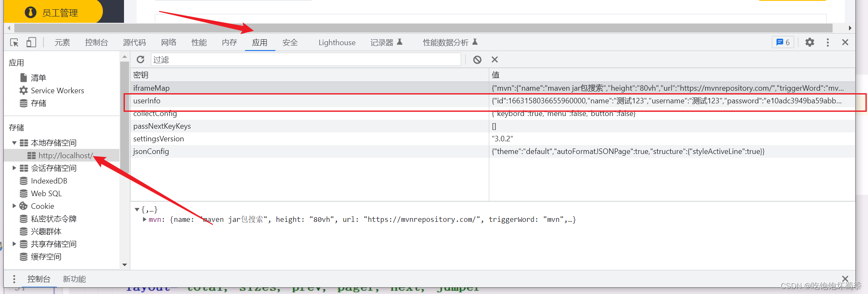The height and width of the screenshot is (294, 868).
Task: Collapse the 本地存储空间 tree node
Action: coord(14,143)
